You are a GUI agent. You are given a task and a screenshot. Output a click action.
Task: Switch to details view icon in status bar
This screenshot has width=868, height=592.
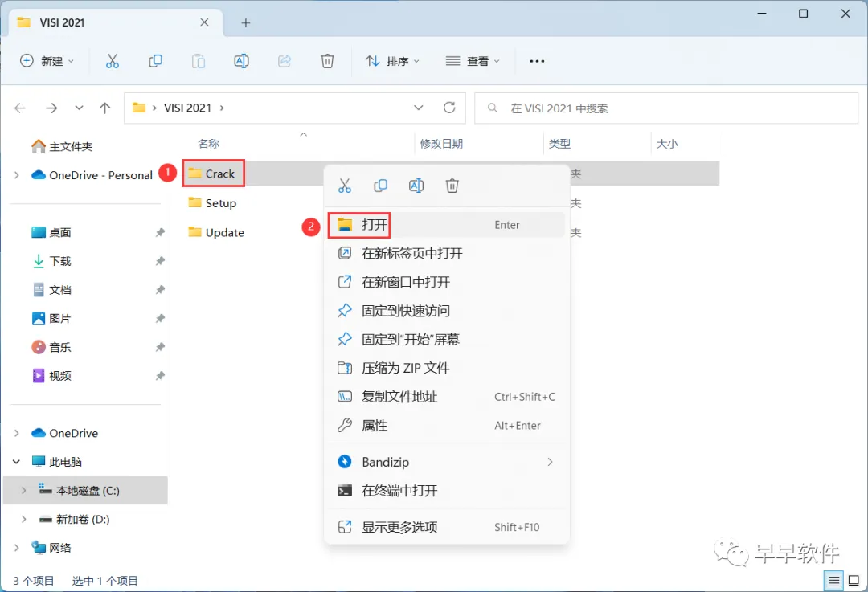833,581
